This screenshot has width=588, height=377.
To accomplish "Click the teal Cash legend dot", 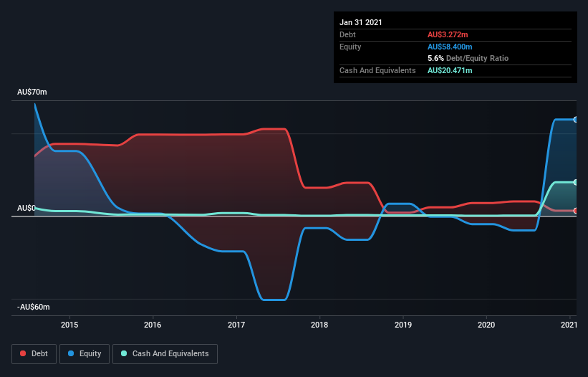I will coord(124,353).
